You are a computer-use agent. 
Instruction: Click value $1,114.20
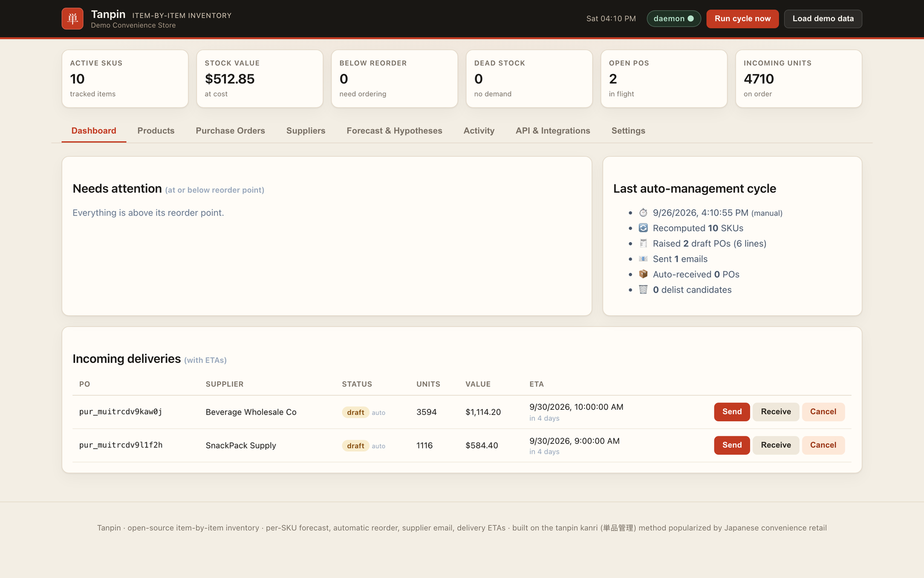click(483, 412)
